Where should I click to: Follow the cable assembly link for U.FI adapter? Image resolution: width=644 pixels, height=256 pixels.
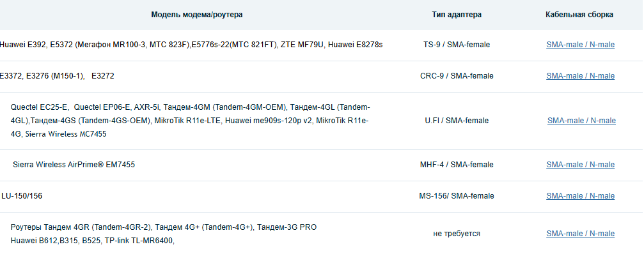coord(581,121)
